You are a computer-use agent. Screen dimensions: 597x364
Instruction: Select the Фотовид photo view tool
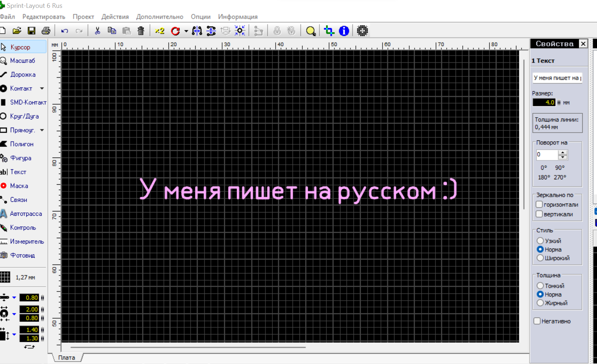pos(23,255)
